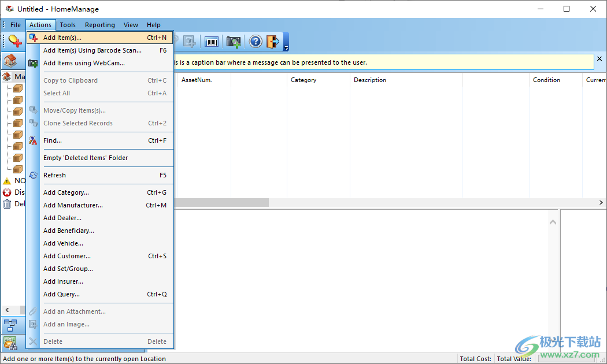607x364 pixels.
Task: Choose Add Item(s) Using Barcode Scan
Action: (x=100, y=50)
